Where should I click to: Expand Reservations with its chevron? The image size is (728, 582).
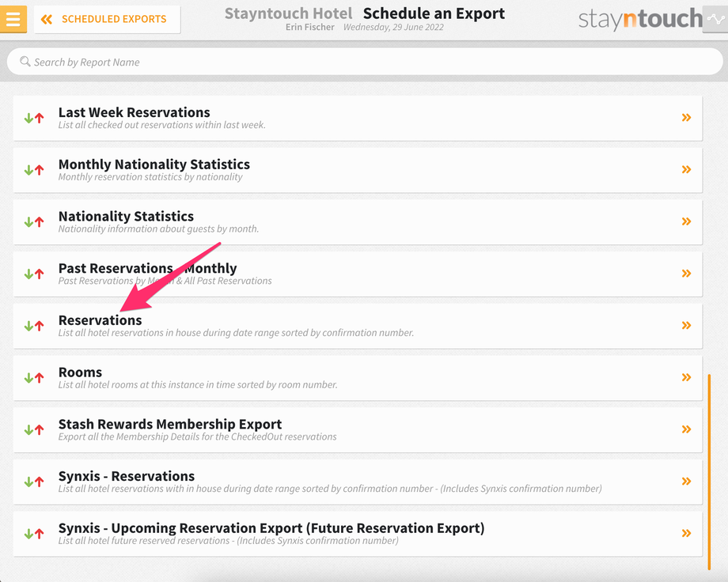click(x=686, y=325)
